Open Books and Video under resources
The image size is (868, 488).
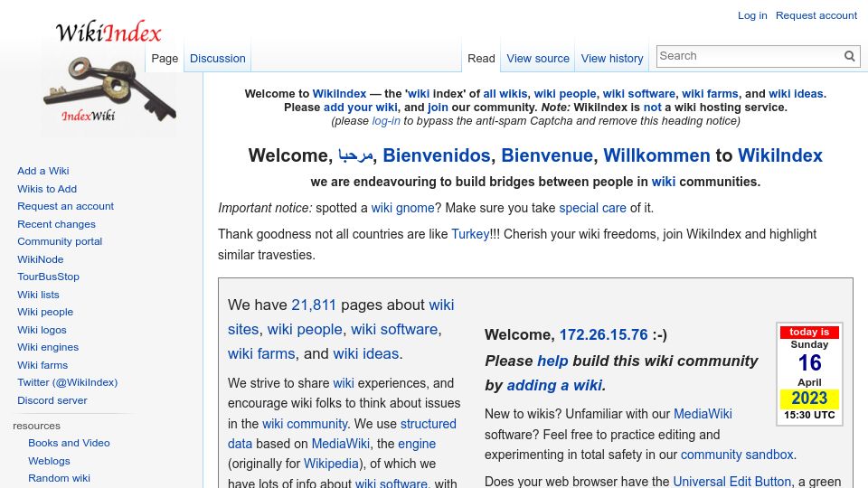coord(70,443)
